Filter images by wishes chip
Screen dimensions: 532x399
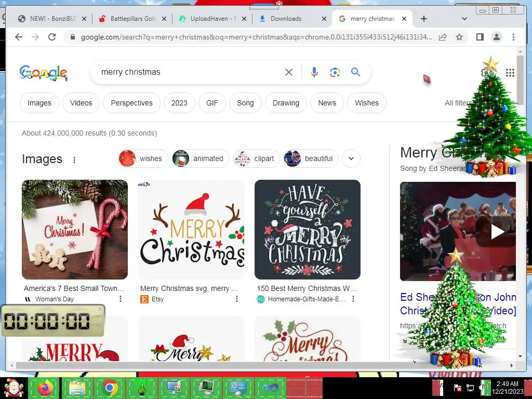pyautogui.click(x=143, y=158)
